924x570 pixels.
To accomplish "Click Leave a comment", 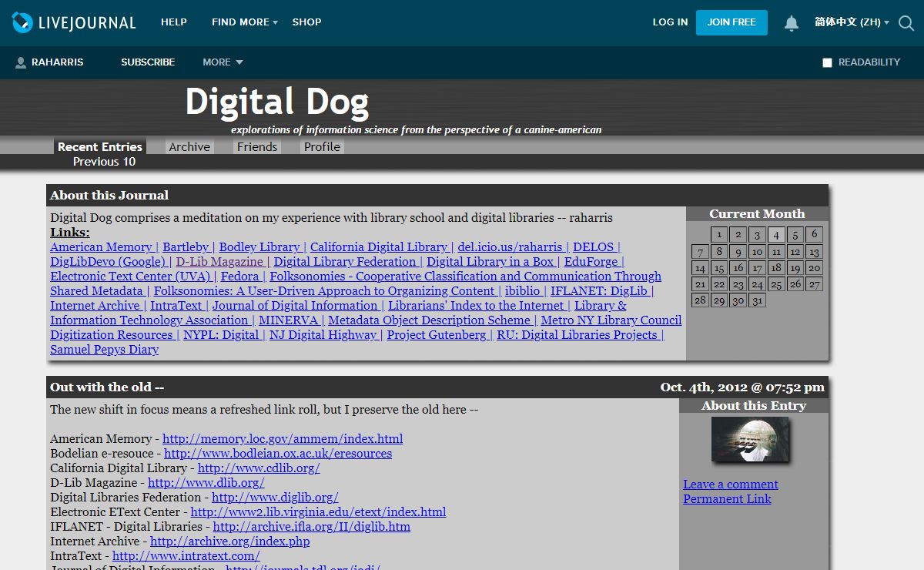I will coord(731,484).
